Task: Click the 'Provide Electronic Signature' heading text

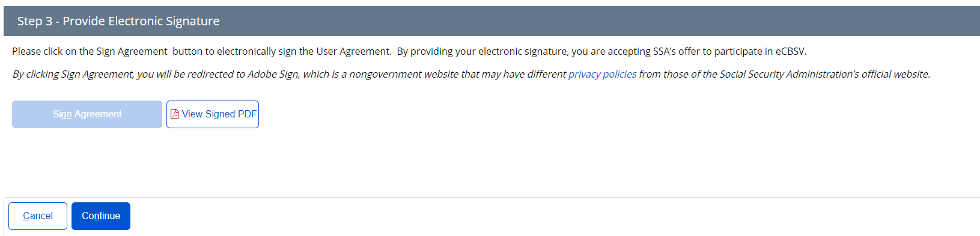Action: (x=141, y=21)
